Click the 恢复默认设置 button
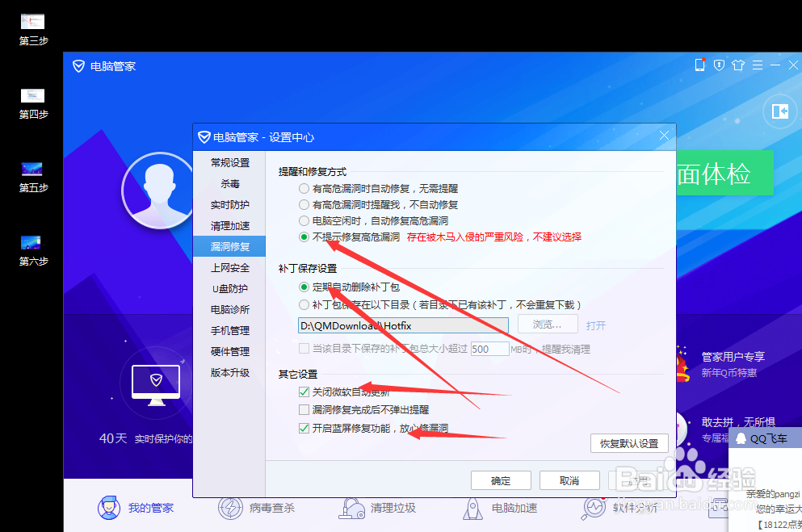Viewport: 802px width, 532px height. click(629, 443)
